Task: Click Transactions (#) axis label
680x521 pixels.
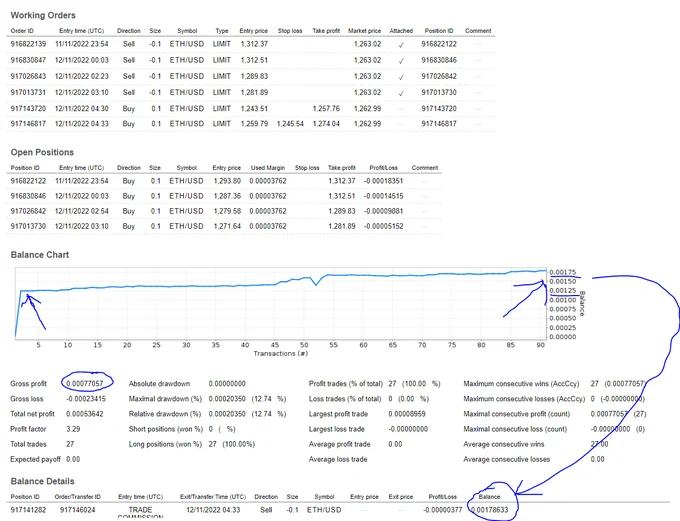Action: click(x=281, y=354)
